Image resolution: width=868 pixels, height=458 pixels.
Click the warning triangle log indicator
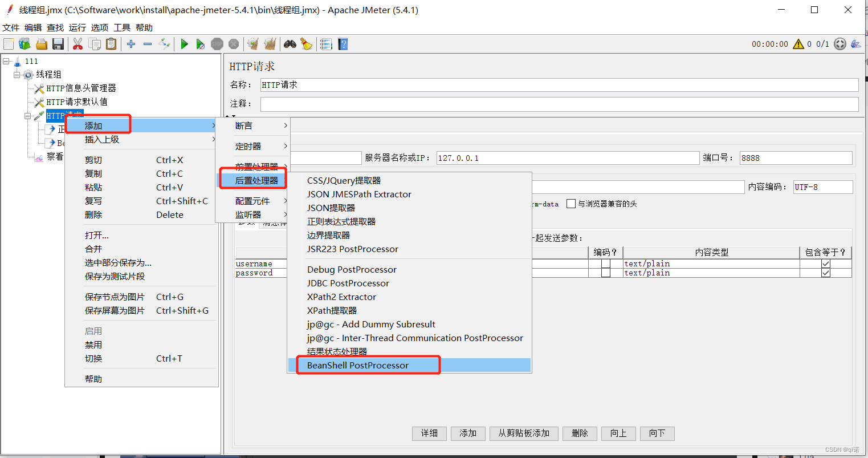(x=798, y=44)
